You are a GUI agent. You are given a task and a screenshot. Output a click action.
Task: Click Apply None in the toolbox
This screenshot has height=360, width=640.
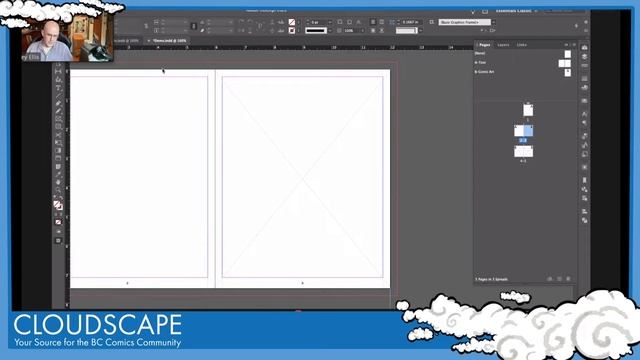click(58, 222)
